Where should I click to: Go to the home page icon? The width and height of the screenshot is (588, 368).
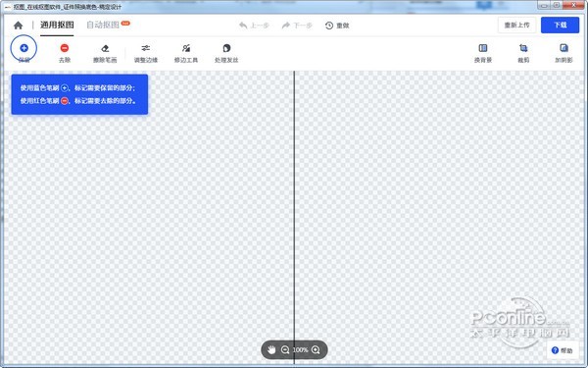(18, 26)
